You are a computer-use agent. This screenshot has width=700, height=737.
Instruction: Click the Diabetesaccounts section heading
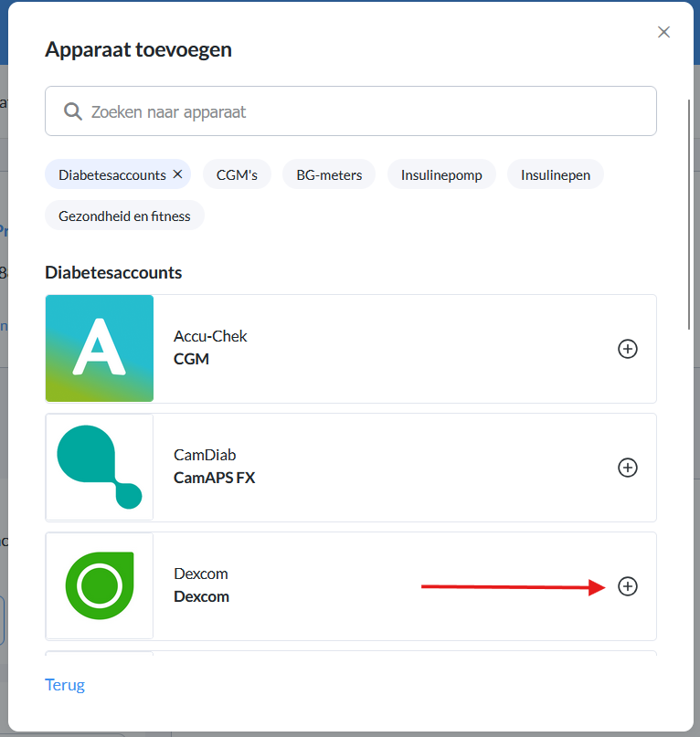[x=113, y=273]
